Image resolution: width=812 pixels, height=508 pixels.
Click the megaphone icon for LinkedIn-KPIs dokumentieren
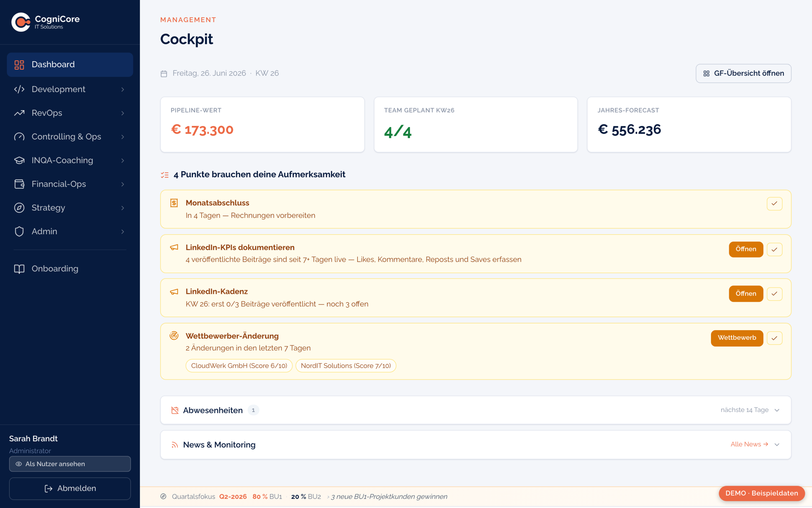(x=174, y=247)
